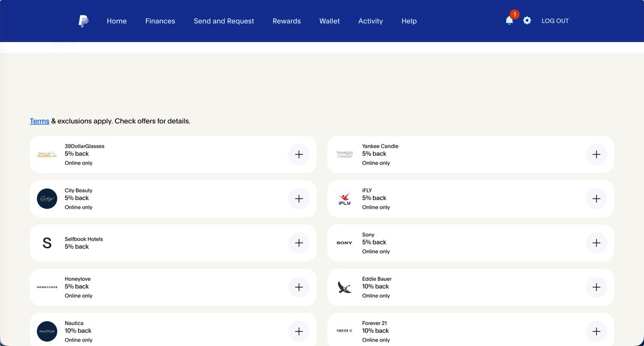
Task: Switch to the Rewards section
Action: pos(287,21)
